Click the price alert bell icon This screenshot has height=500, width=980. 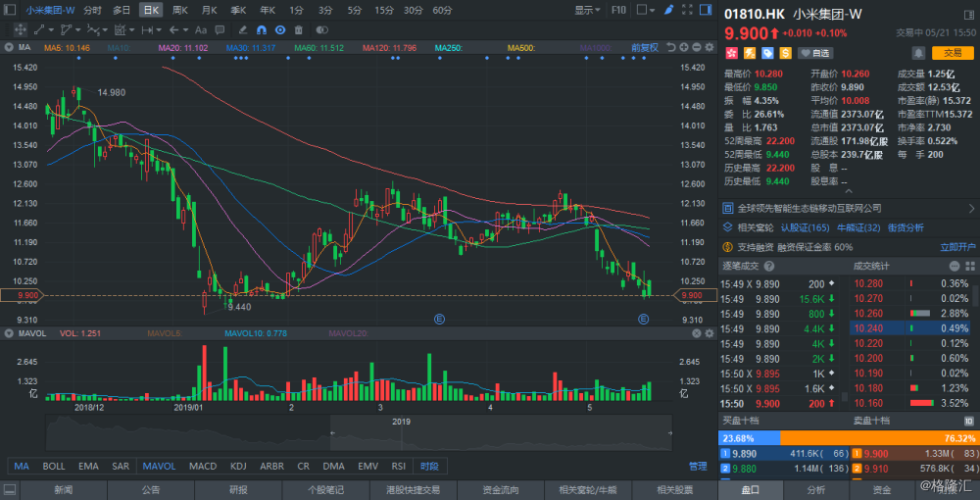click(916, 52)
